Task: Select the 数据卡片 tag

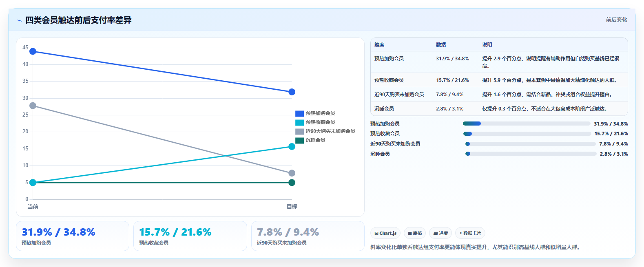Action: 470,233
